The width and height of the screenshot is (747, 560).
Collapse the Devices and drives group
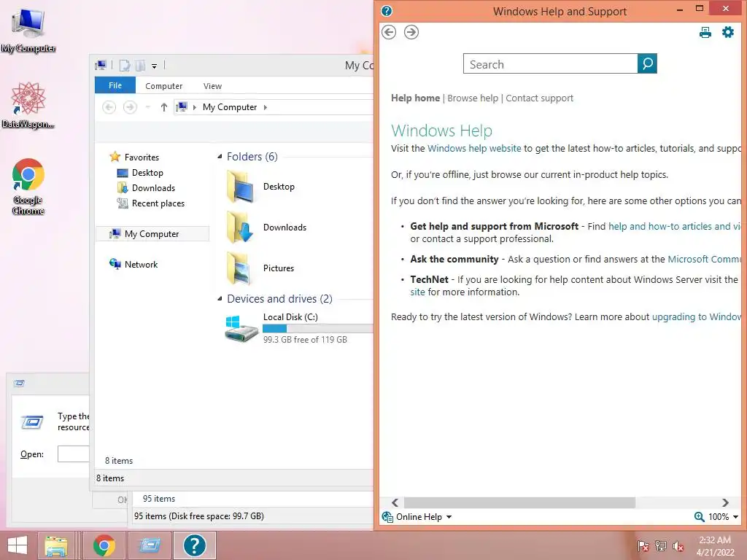220,298
